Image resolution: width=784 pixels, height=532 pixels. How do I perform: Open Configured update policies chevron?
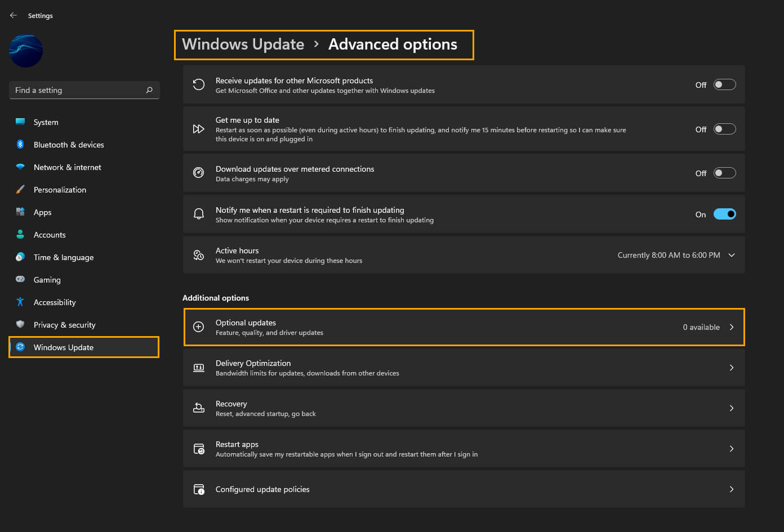(732, 489)
